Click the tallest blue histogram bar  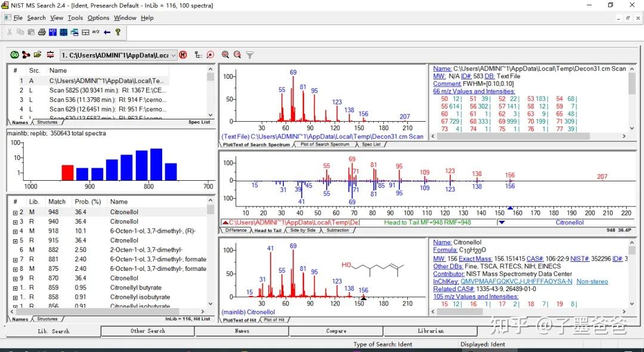(x=156, y=164)
